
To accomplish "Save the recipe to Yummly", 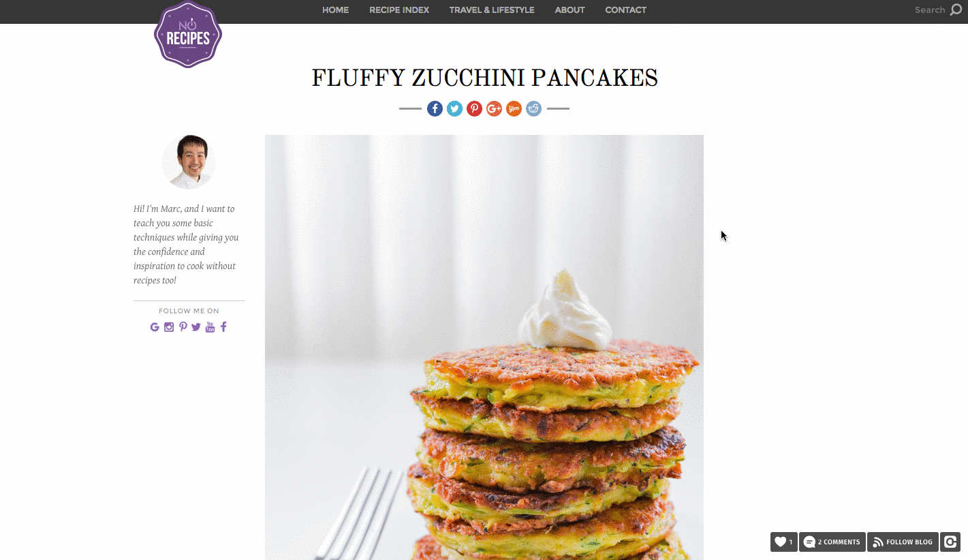I will point(514,108).
